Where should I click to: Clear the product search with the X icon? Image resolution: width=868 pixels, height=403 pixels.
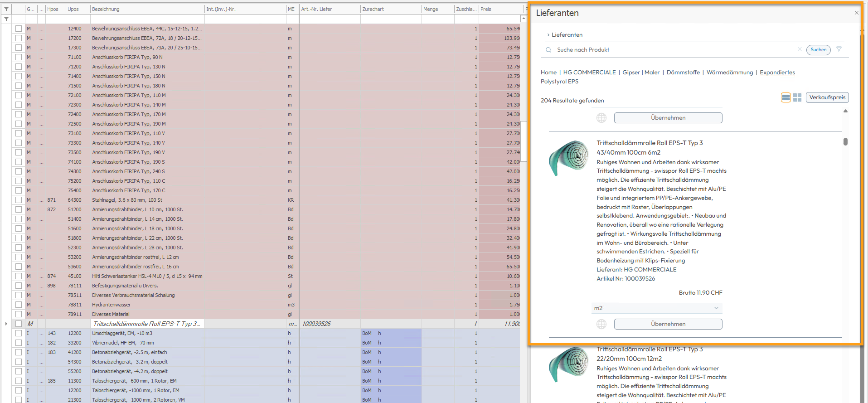800,49
